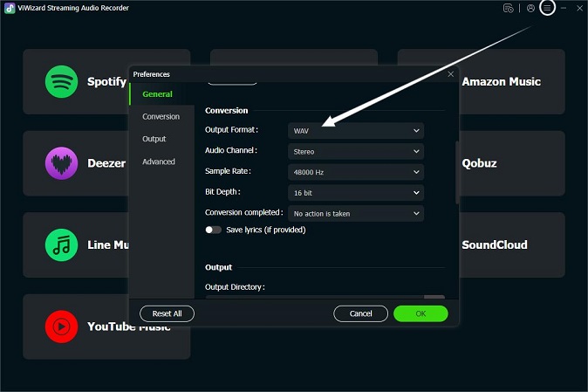Click the Audio Channel label
Viewport: 588px width, 392px height.
coord(231,150)
